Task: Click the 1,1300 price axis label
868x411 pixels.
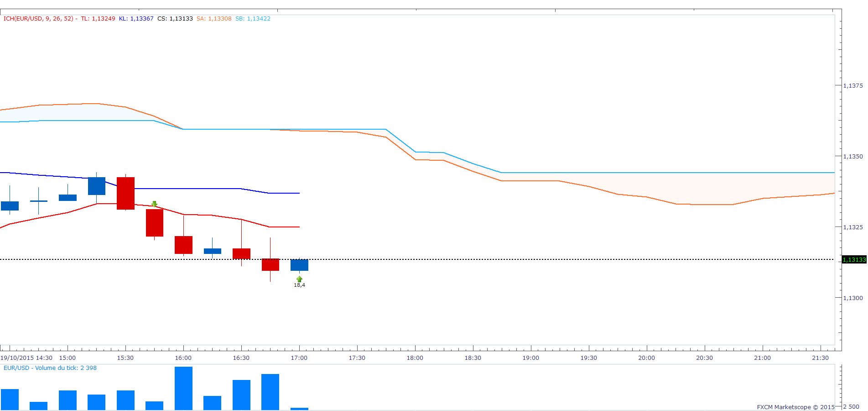Action: pos(853,298)
